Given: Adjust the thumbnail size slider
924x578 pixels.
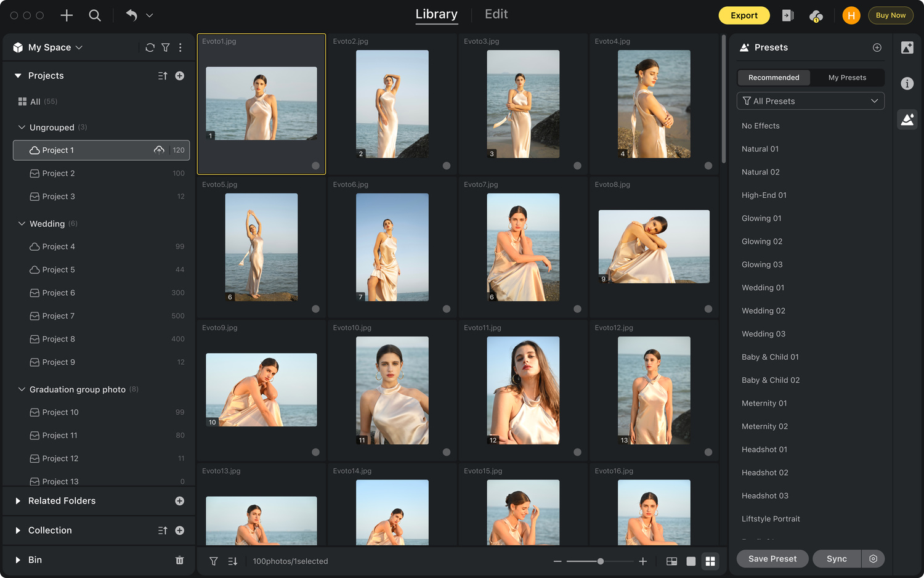Looking at the screenshot, I should tap(600, 561).
